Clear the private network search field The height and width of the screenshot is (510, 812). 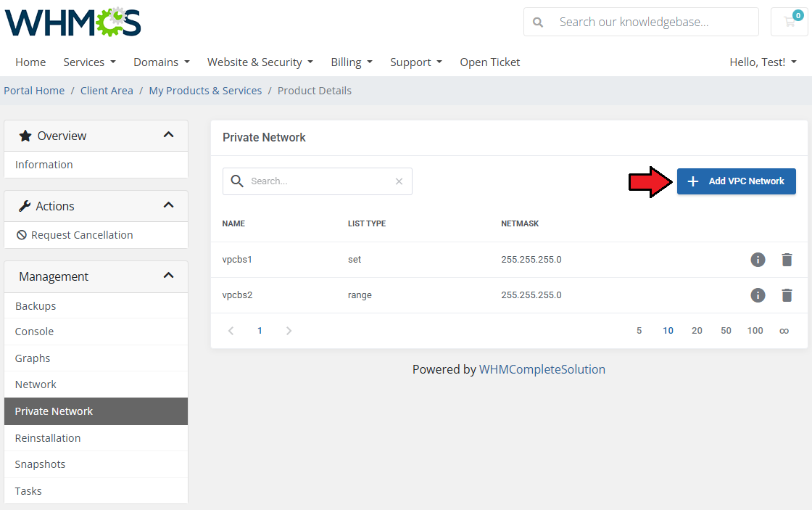(x=399, y=181)
